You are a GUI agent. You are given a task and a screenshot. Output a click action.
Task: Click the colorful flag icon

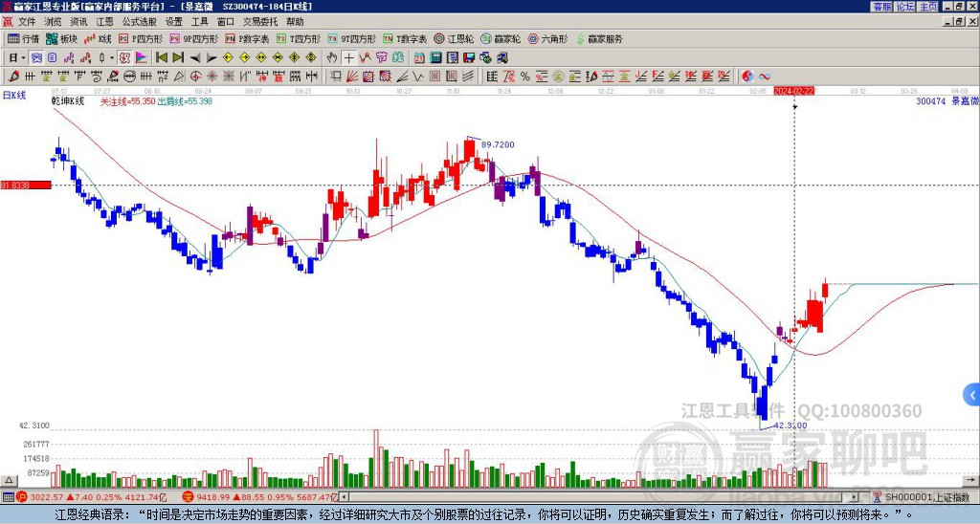[x=142, y=58]
